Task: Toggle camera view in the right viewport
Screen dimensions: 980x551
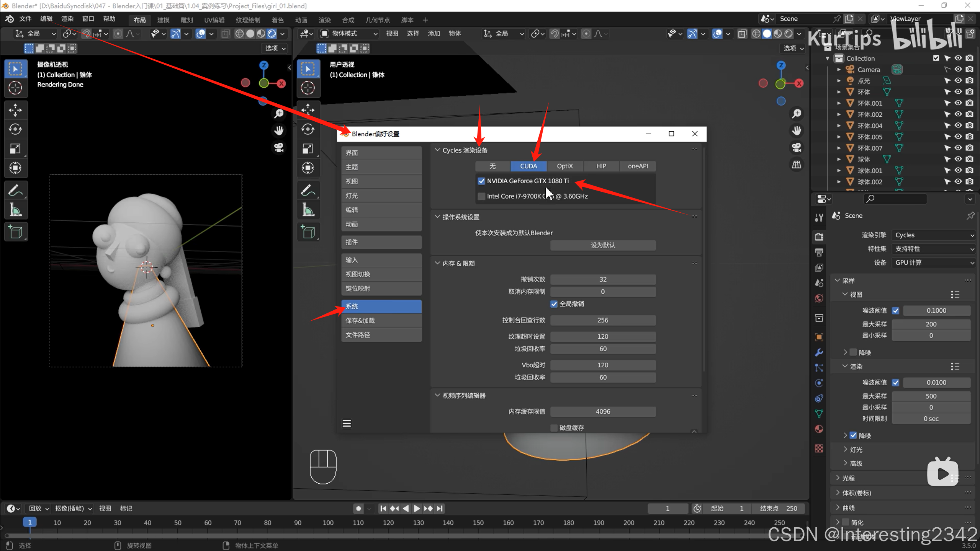Action: pyautogui.click(x=797, y=148)
